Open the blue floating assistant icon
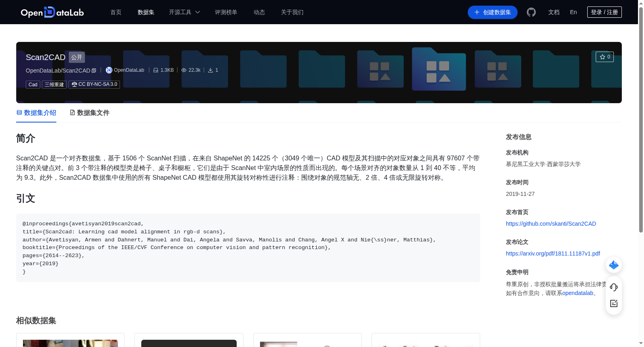The width and height of the screenshot is (644, 347). (614, 265)
